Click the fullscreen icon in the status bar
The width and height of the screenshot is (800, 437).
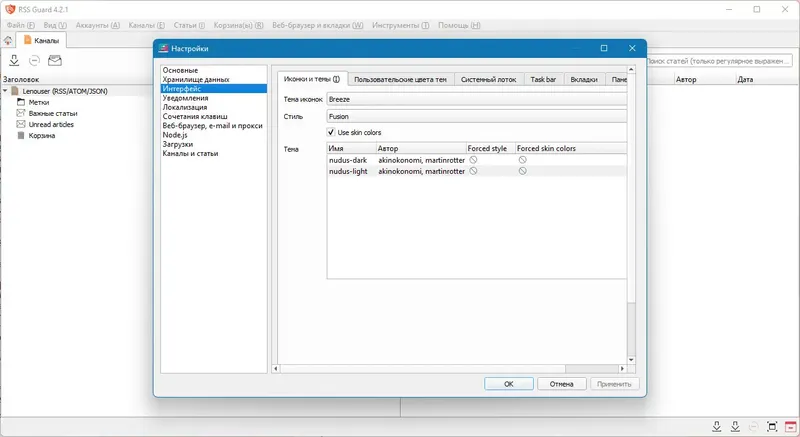(x=772, y=426)
